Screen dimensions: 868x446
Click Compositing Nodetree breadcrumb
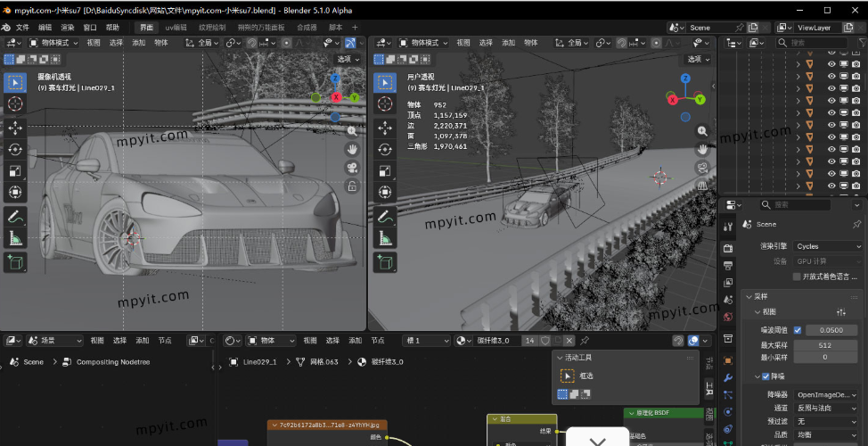(x=113, y=362)
